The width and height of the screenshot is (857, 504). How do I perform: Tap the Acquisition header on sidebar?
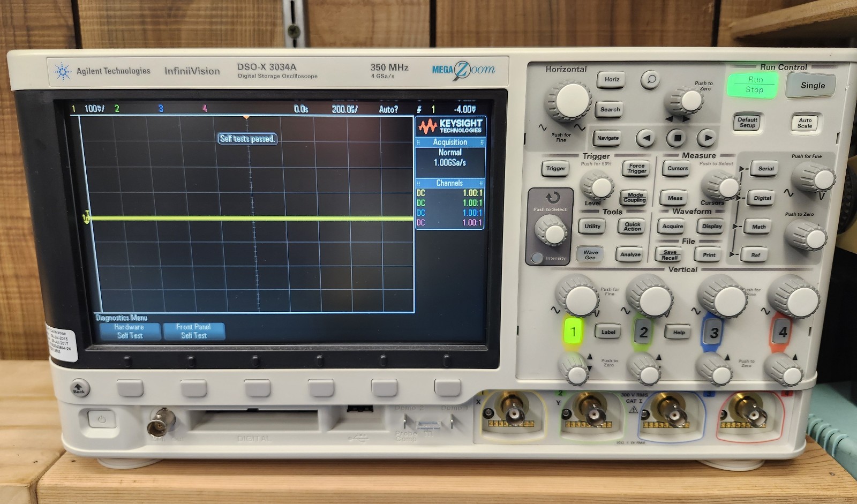[x=450, y=142]
